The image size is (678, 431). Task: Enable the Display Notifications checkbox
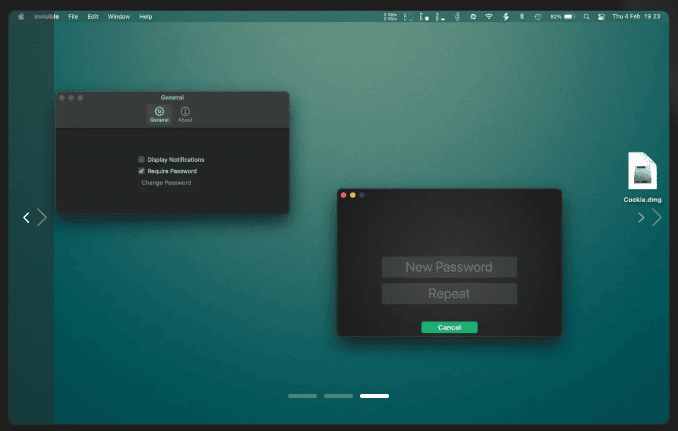[x=141, y=160]
